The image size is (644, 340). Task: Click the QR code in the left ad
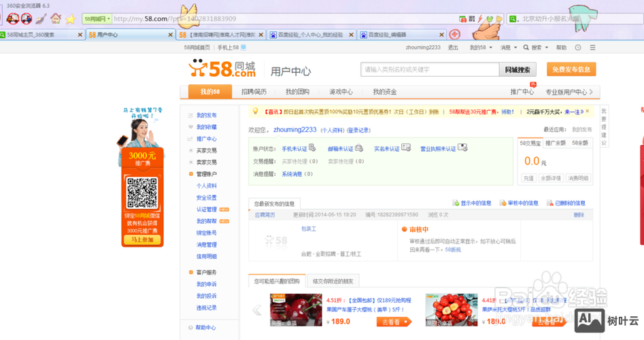tap(142, 192)
